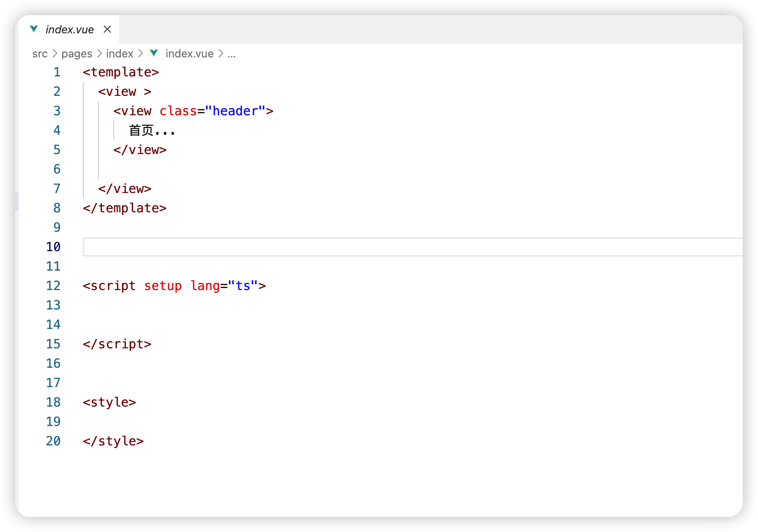Click the closing </template> tag
758x532 pixels.
(125, 208)
